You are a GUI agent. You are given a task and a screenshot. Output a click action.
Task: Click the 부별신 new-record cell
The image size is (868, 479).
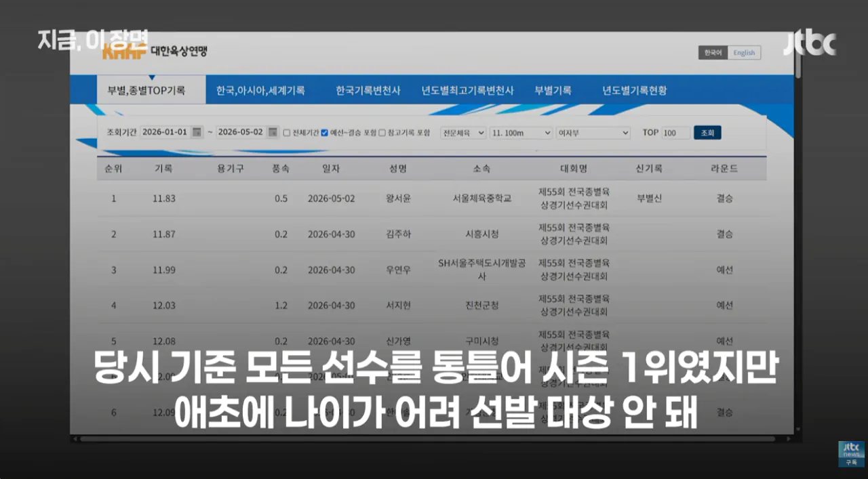click(x=649, y=199)
